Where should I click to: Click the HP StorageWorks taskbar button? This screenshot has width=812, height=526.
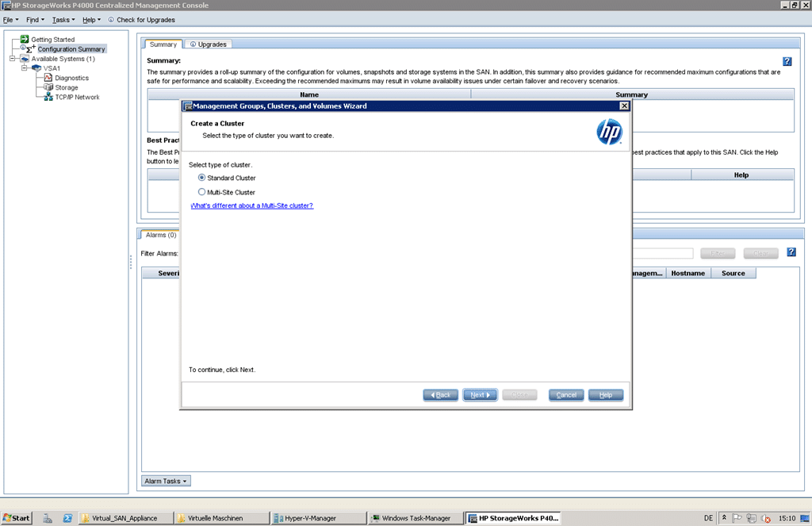click(511, 518)
